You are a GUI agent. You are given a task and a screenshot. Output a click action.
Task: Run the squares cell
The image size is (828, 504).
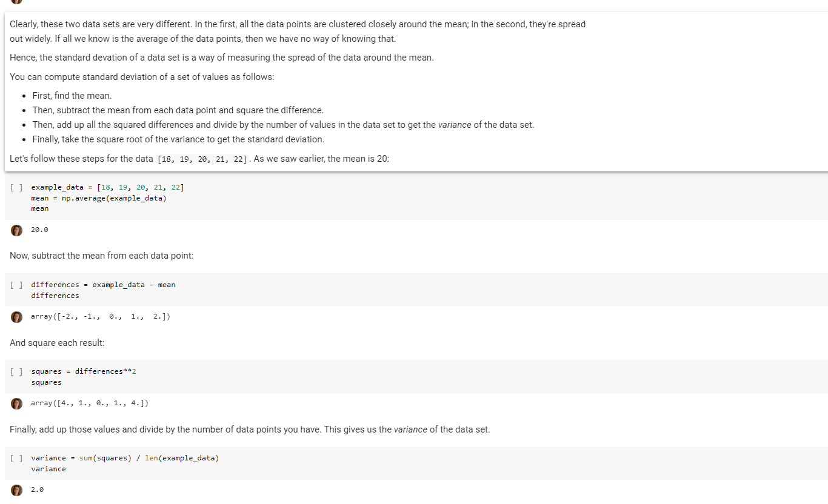point(15,371)
